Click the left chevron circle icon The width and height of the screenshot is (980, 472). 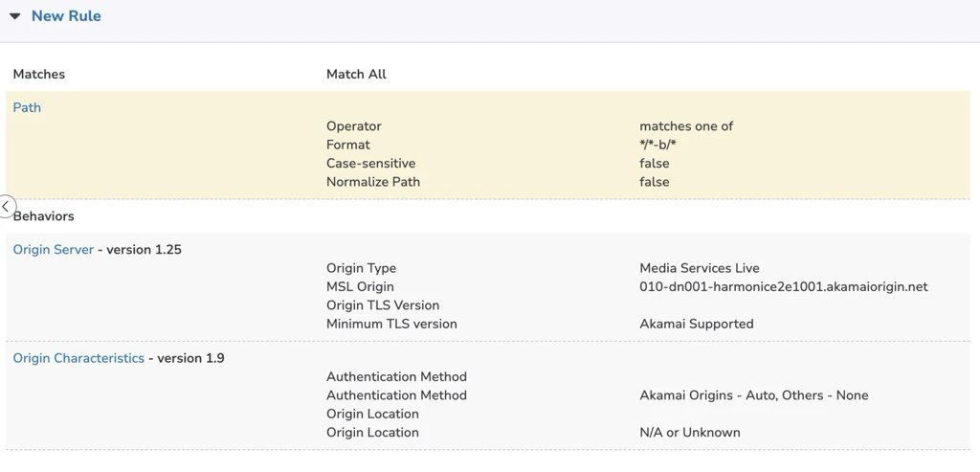[x=6, y=207]
